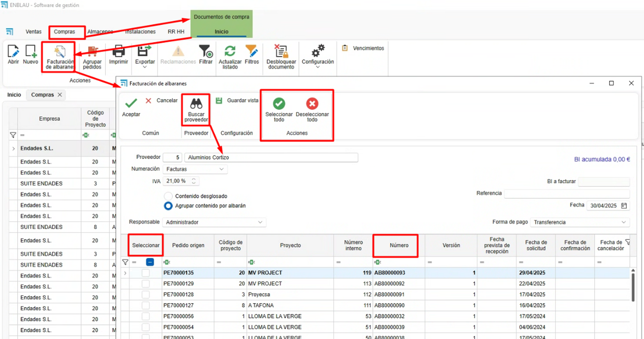Check the box for row PE70000129
Screen dimensions: 644x339
coord(145,284)
